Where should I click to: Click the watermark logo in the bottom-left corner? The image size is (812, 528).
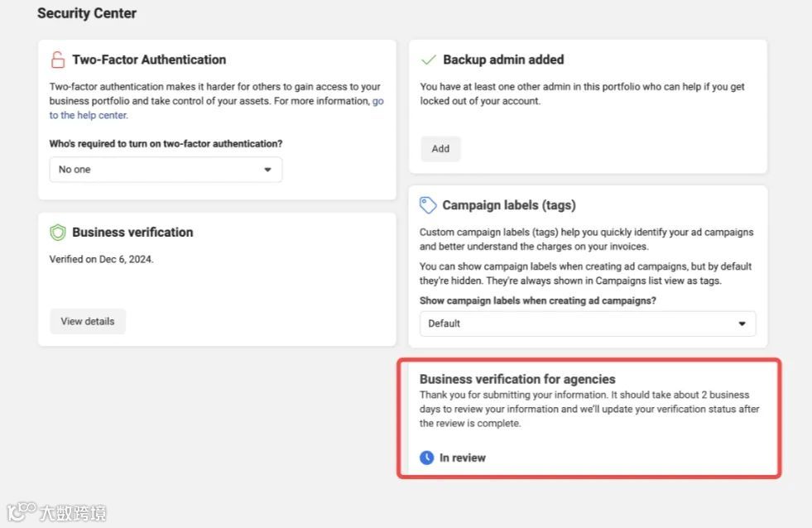[56, 512]
